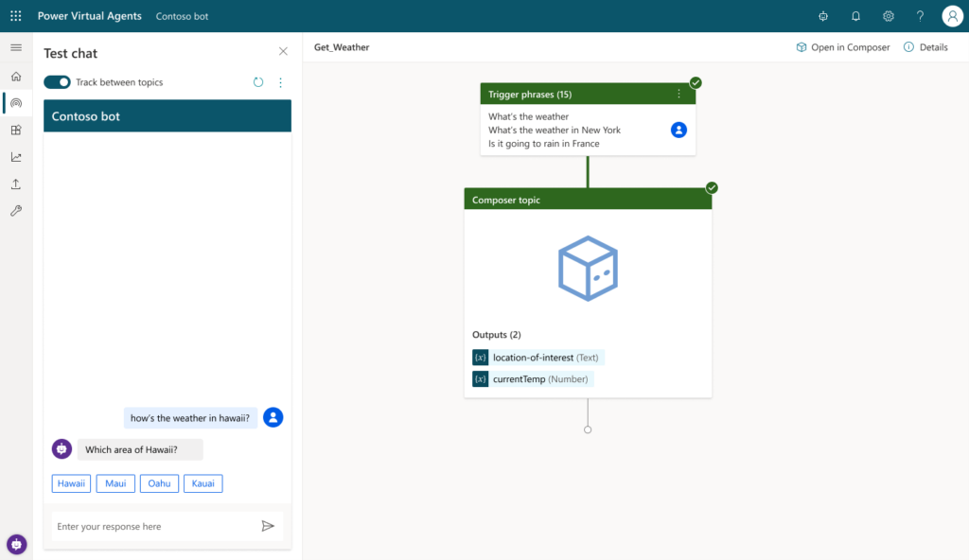Viewport: 969px width, 560px height.
Task: Open the settings gear in top bar
Action: tap(888, 15)
